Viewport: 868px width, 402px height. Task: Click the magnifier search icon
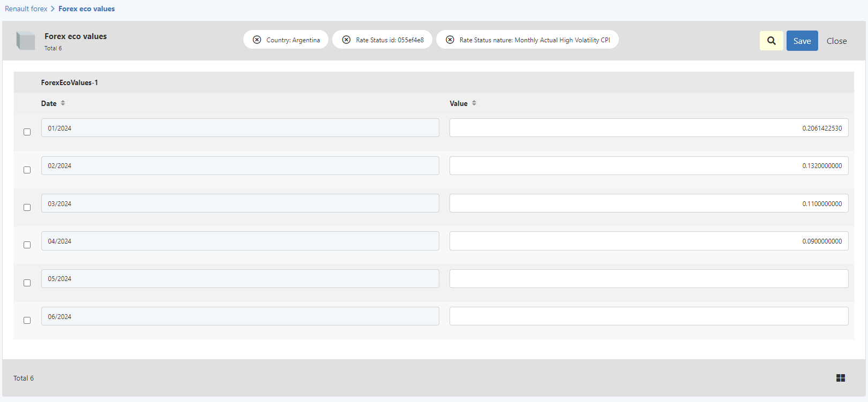coord(771,41)
